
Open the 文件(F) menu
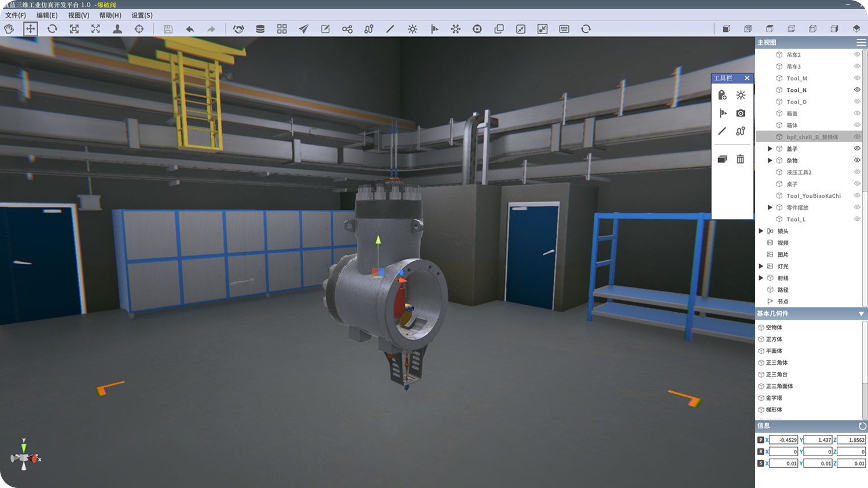tap(16, 16)
